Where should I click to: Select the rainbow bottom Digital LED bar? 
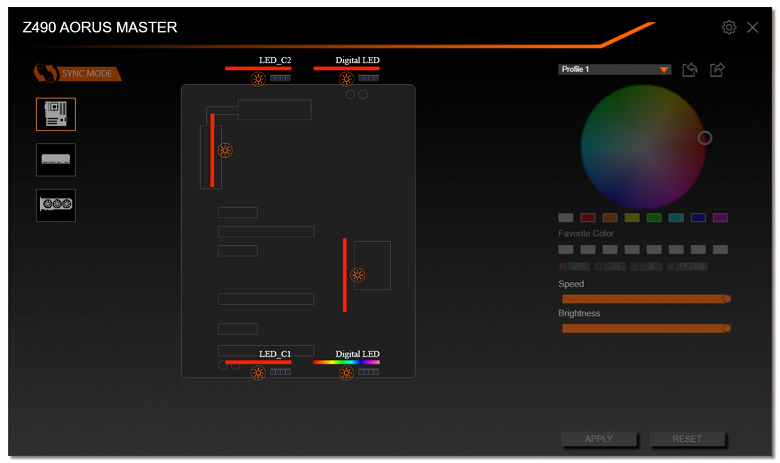coord(346,362)
